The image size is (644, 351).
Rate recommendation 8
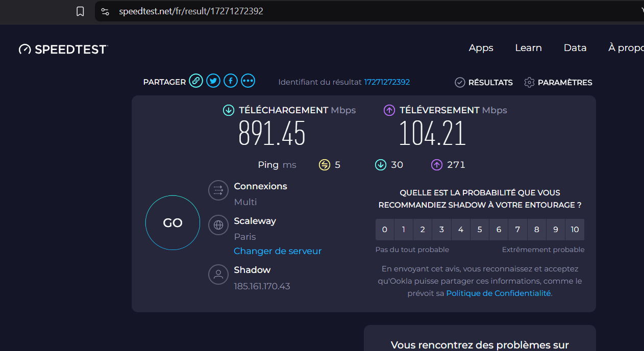537,230
